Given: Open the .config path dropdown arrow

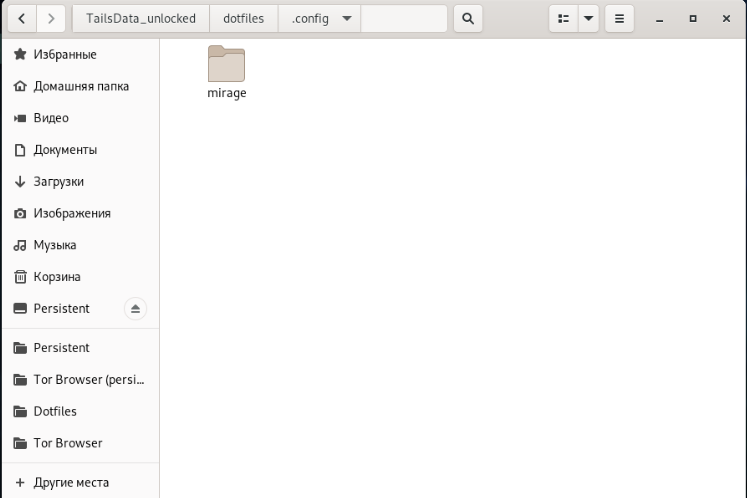Looking at the screenshot, I should 346,19.
